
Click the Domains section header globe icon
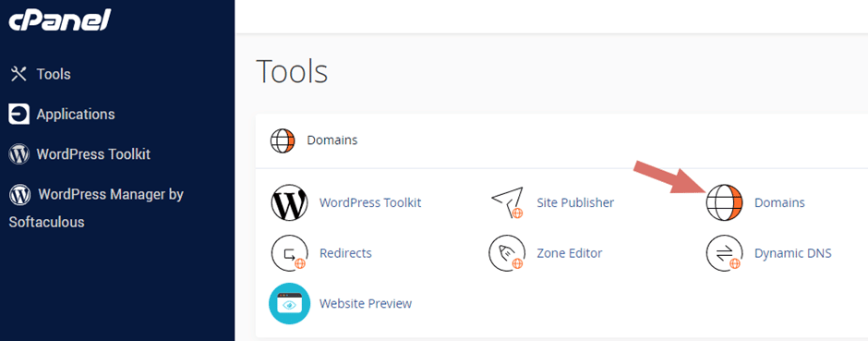[283, 140]
